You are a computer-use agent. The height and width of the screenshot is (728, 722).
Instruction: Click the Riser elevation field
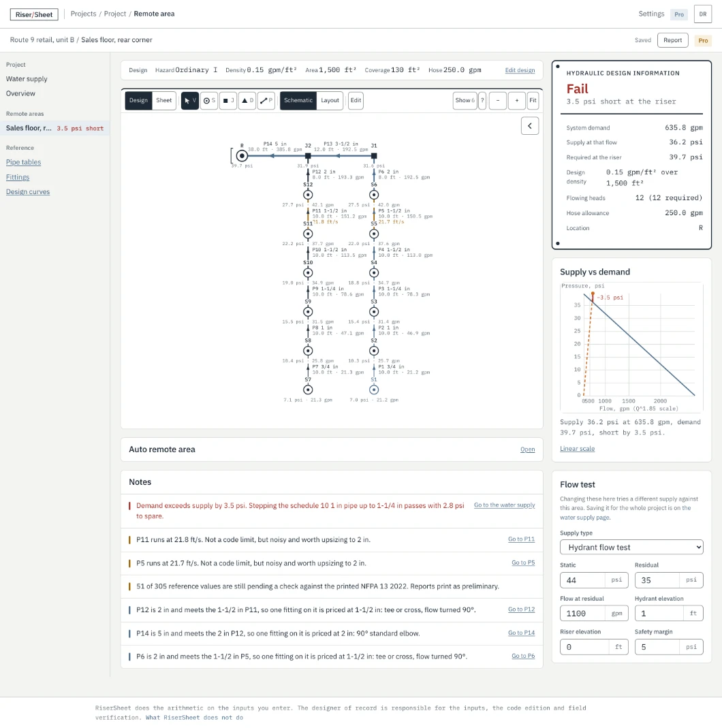pyautogui.click(x=594, y=647)
